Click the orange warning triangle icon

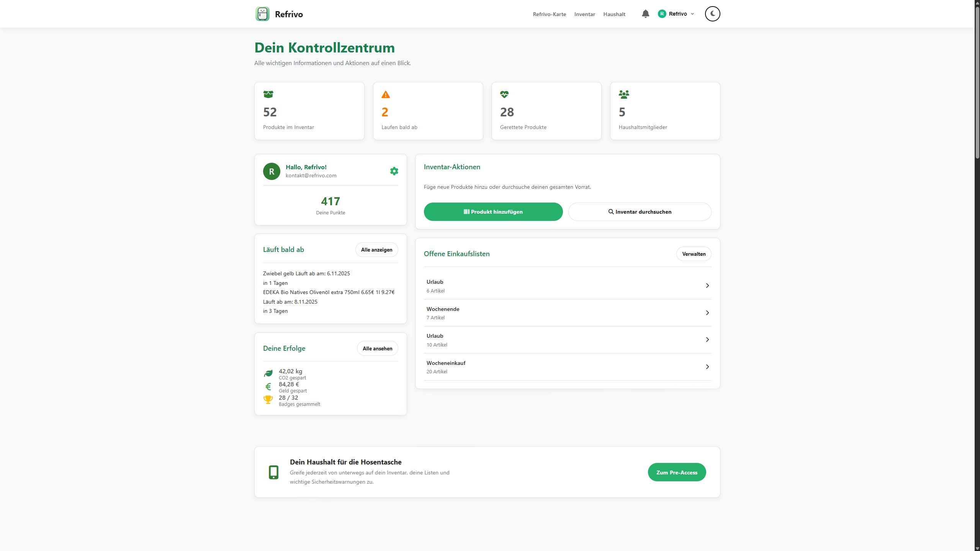click(x=385, y=94)
